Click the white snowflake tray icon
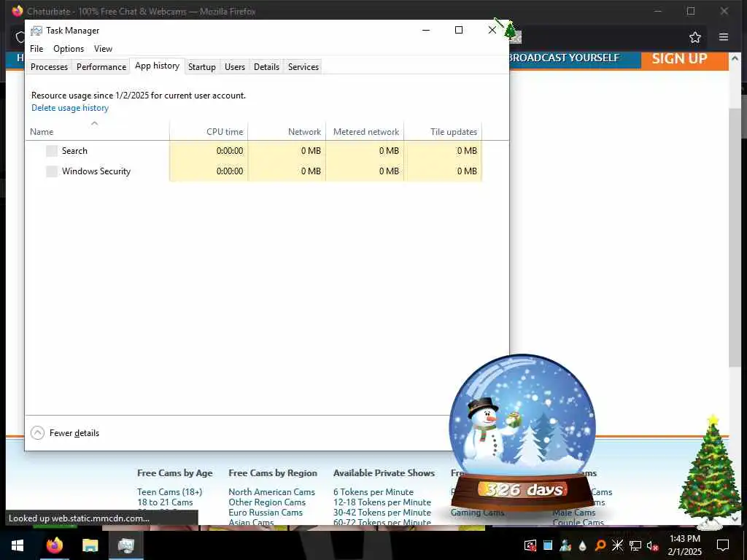Image resolution: width=747 pixels, height=560 pixels. [617, 545]
